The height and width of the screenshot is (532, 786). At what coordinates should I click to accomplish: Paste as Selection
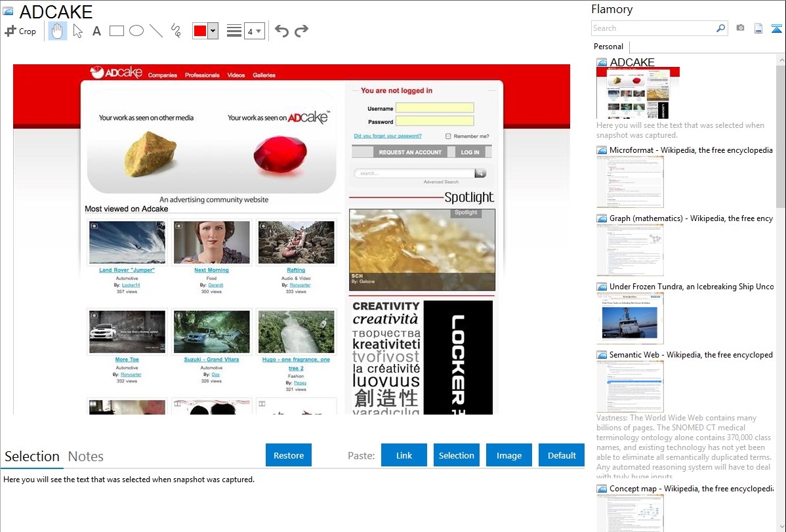(457, 455)
